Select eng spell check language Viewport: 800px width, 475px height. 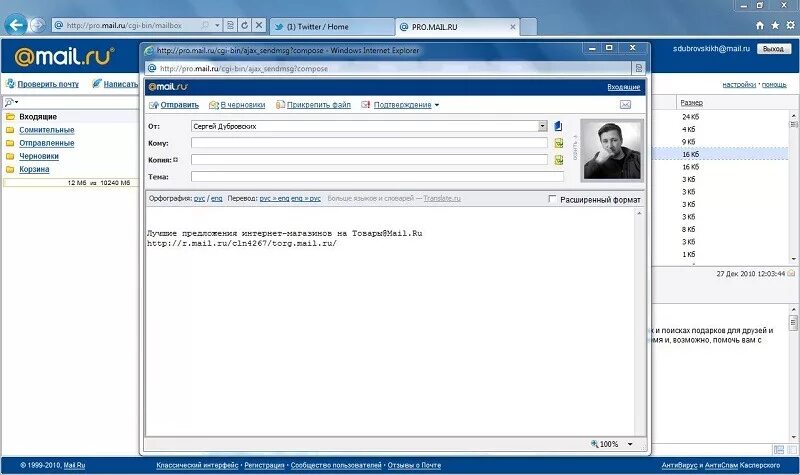(x=217, y=198)
